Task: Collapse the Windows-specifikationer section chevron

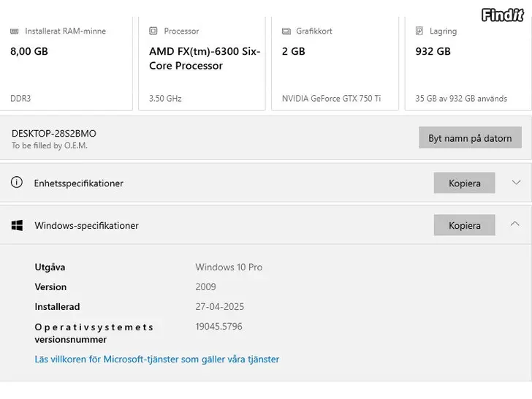Action: pos(515,224)
